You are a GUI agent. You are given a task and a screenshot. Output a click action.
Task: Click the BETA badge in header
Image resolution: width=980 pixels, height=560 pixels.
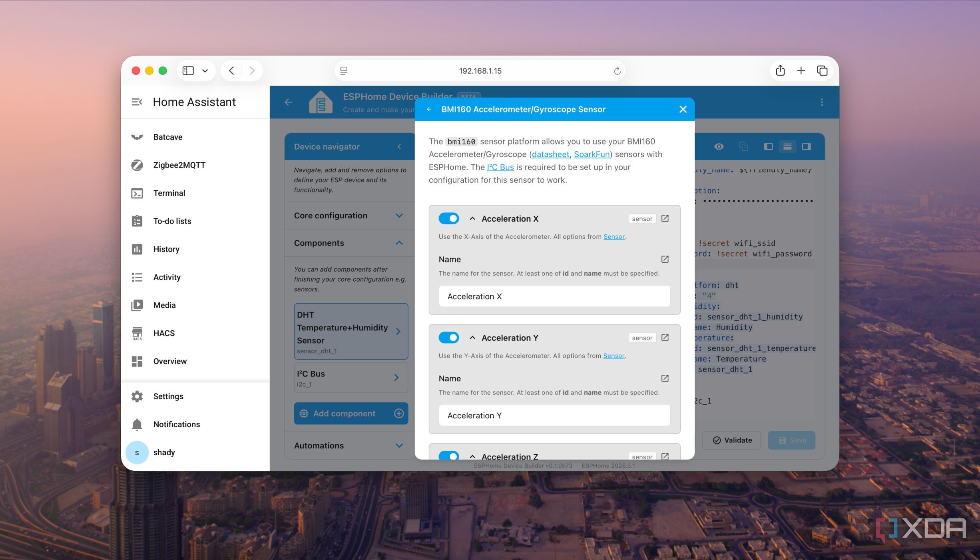468,96
